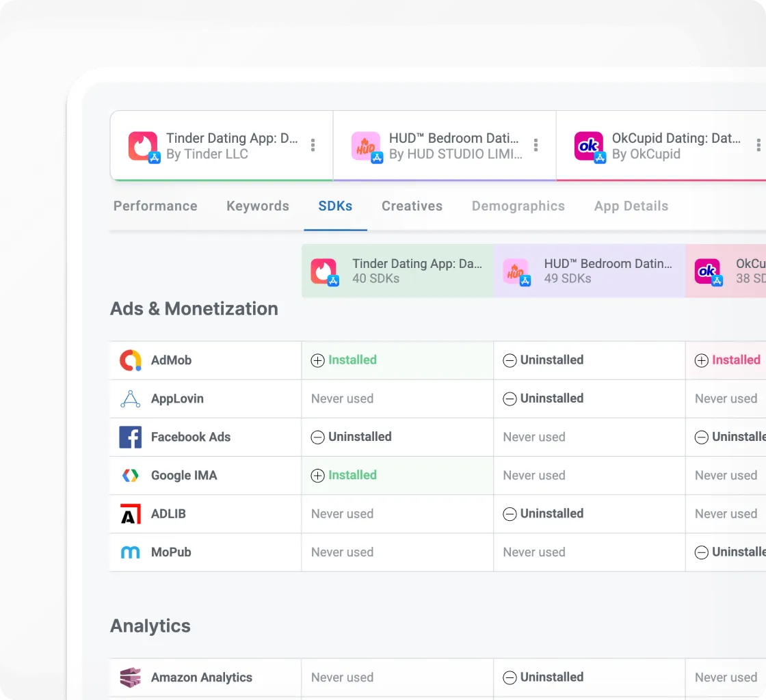Click the AppLovin logo icon
This screenshot has width=766, height=700.
point(131,399)
